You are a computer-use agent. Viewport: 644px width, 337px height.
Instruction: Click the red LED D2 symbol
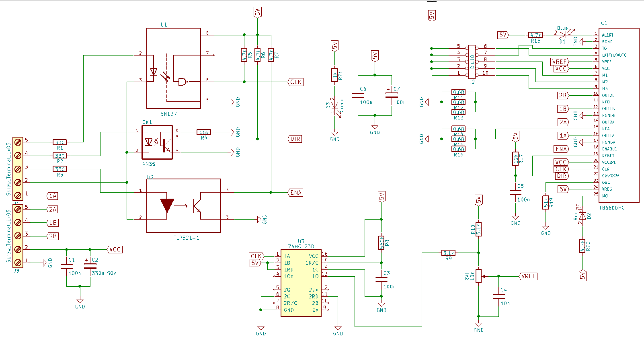coord(582,216)
